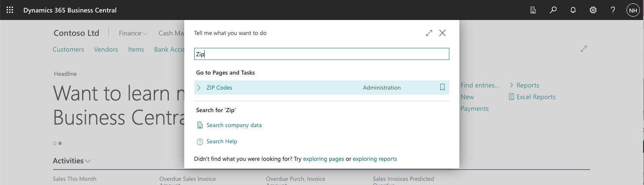Bookmark the ZIP Codes page
Screen dimensions: 644x185
[442, 87]
